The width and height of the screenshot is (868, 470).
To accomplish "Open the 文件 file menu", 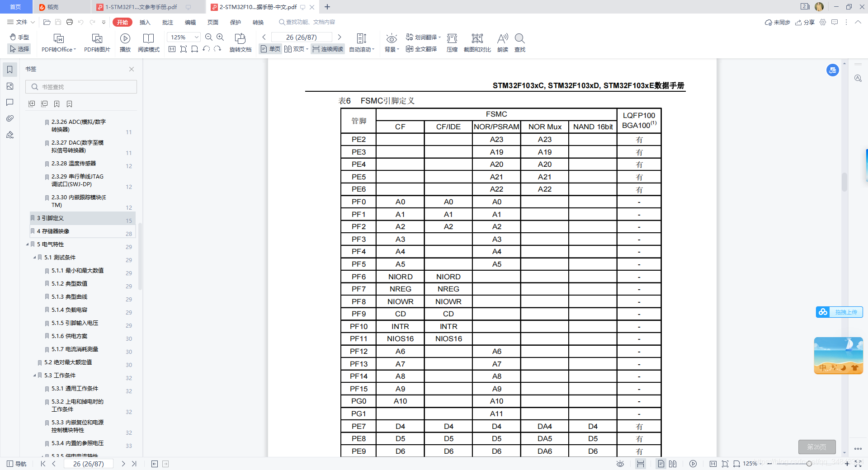I will coord(21,22).
